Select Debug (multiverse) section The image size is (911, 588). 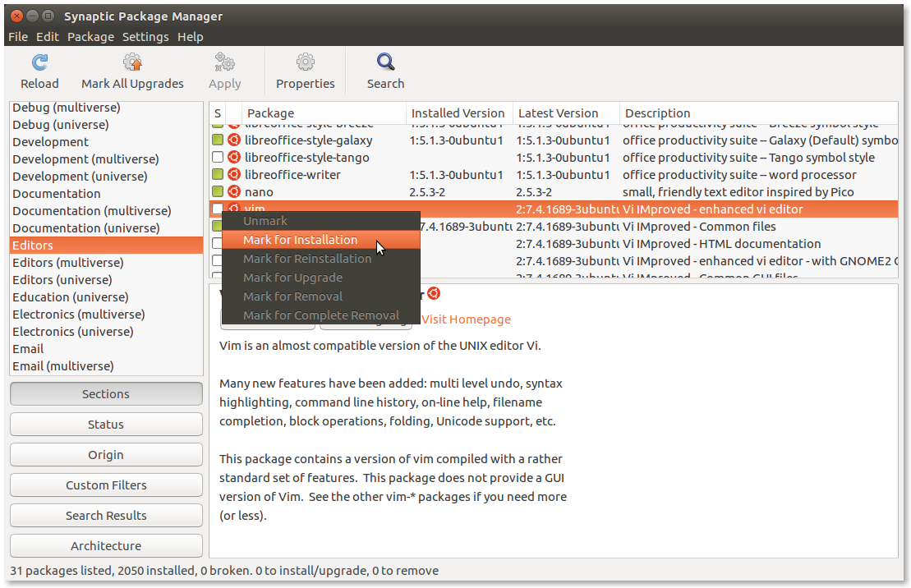[x=106, y=108]
